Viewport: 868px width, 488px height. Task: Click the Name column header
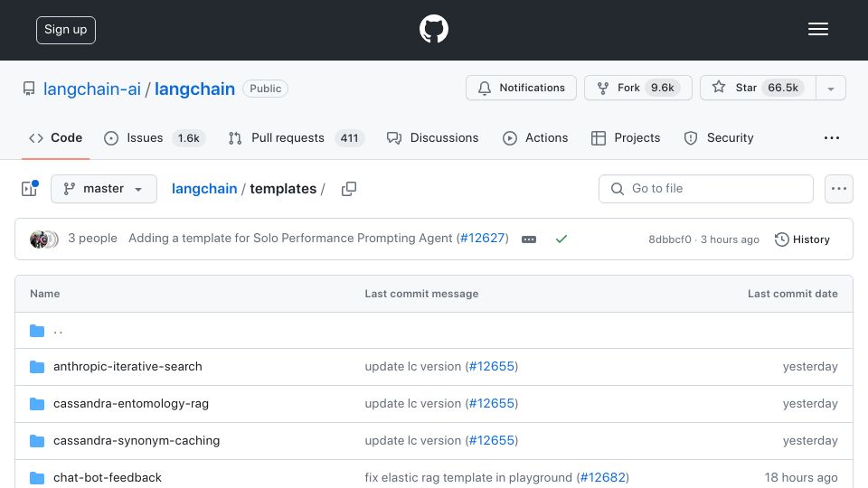click(45, 294)
